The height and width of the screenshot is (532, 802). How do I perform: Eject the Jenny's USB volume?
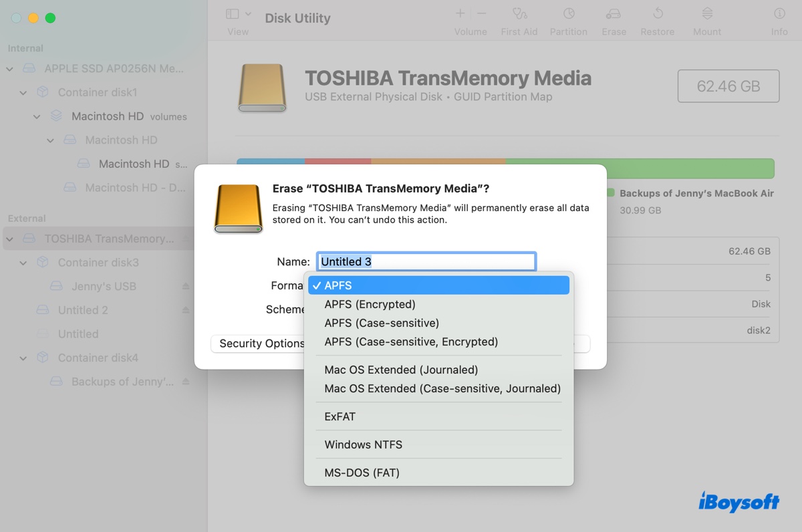point(186,286)
